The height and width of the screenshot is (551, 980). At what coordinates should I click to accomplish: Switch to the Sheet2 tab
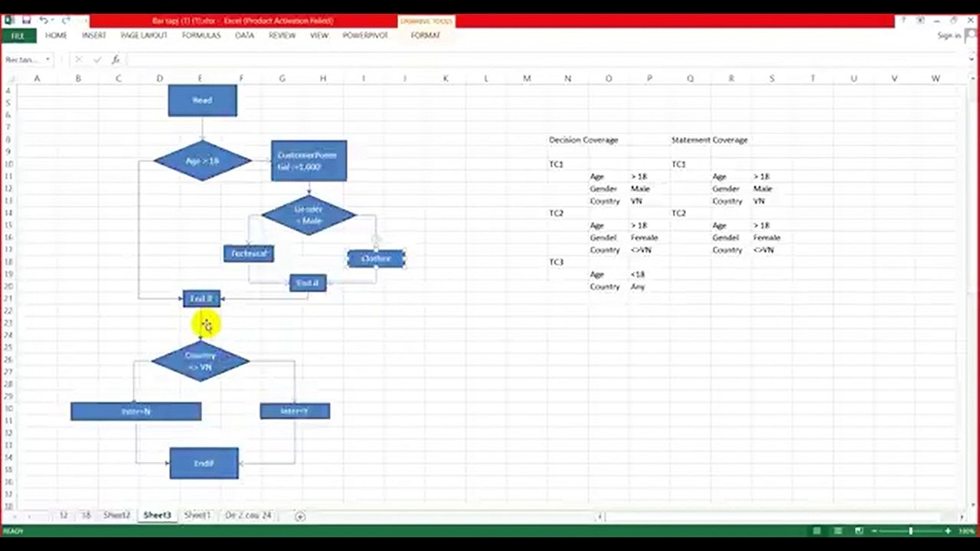pyautogui.click(x=117, y=516)
